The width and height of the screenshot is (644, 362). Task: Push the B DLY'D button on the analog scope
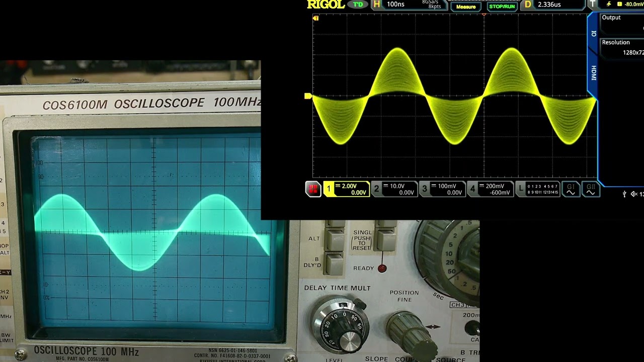tap(335, 263)
